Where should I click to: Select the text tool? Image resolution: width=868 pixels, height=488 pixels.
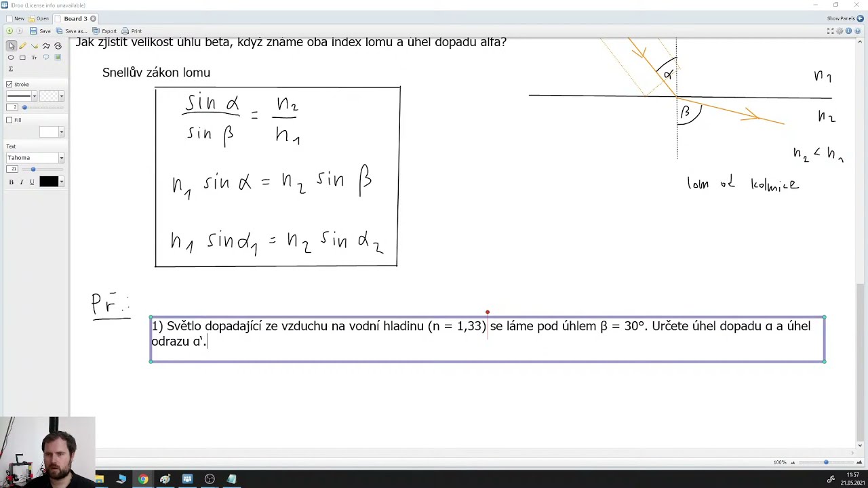pos(34,58)
